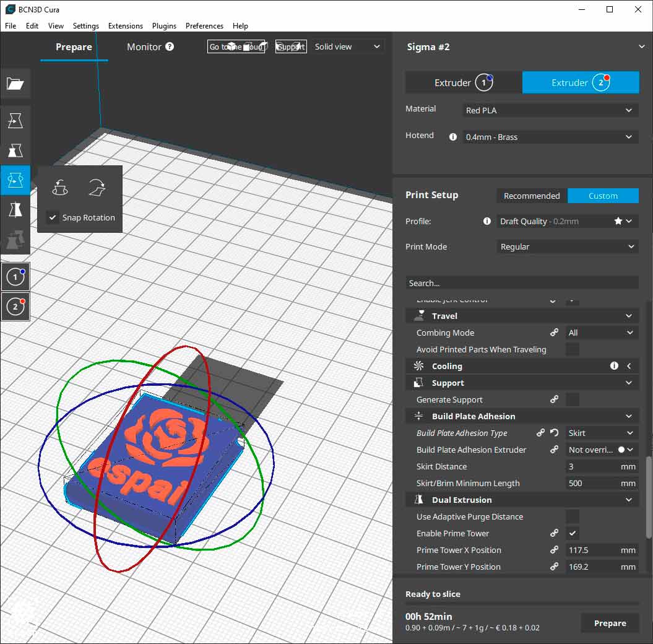This screenshot has width=653, height=644.
Task: Click the Open File folder icon
Action: (15, 84)
